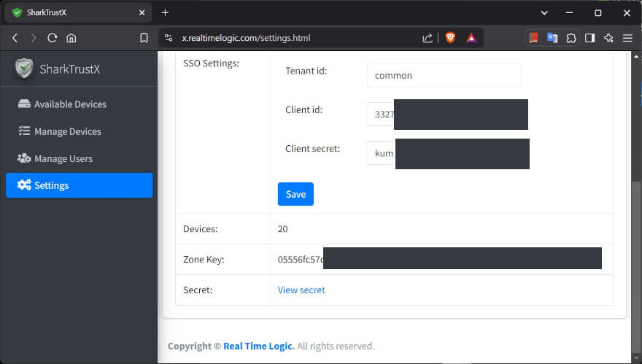Open the browser home page
Image resolution: width=642 pixels, height=364 pixels.
pyautogui.click(x=71, y=38)
